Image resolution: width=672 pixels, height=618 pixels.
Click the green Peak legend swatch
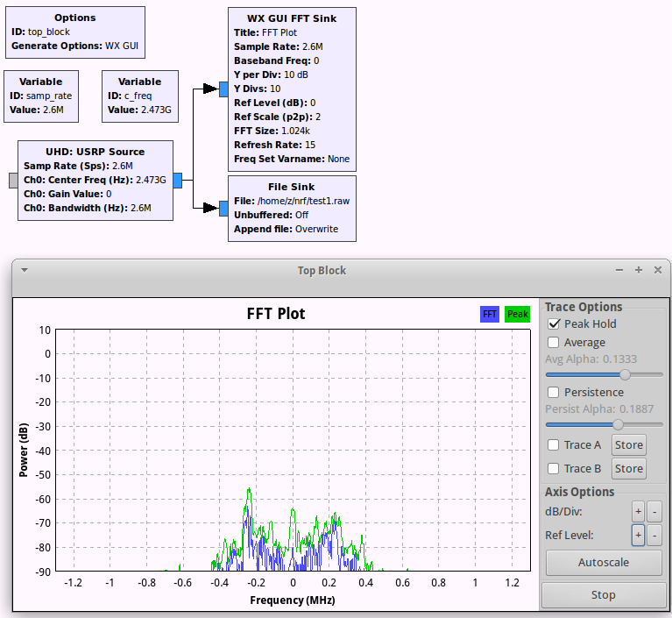tap(517, 314)
